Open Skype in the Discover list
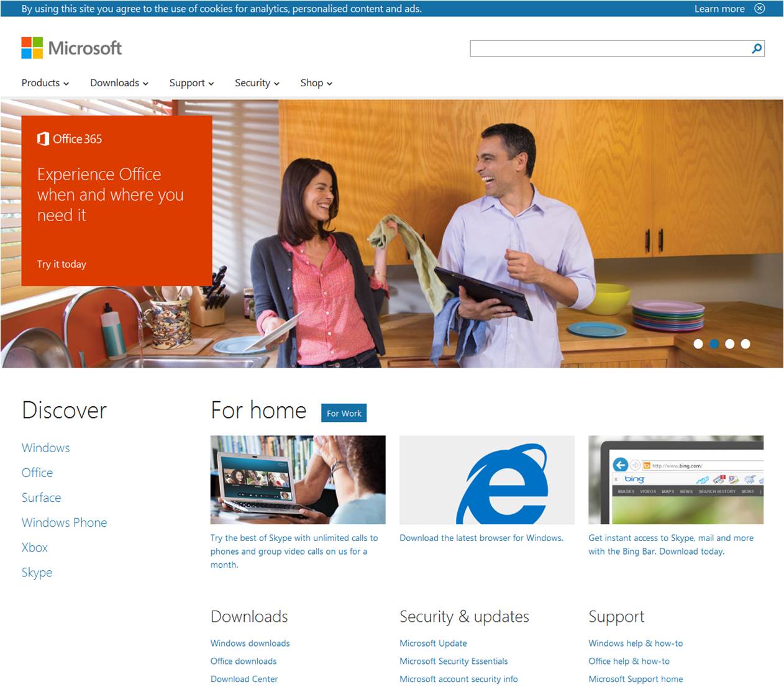Image resolution: width=784 pixels, height=700 pixels. [37, 573]
